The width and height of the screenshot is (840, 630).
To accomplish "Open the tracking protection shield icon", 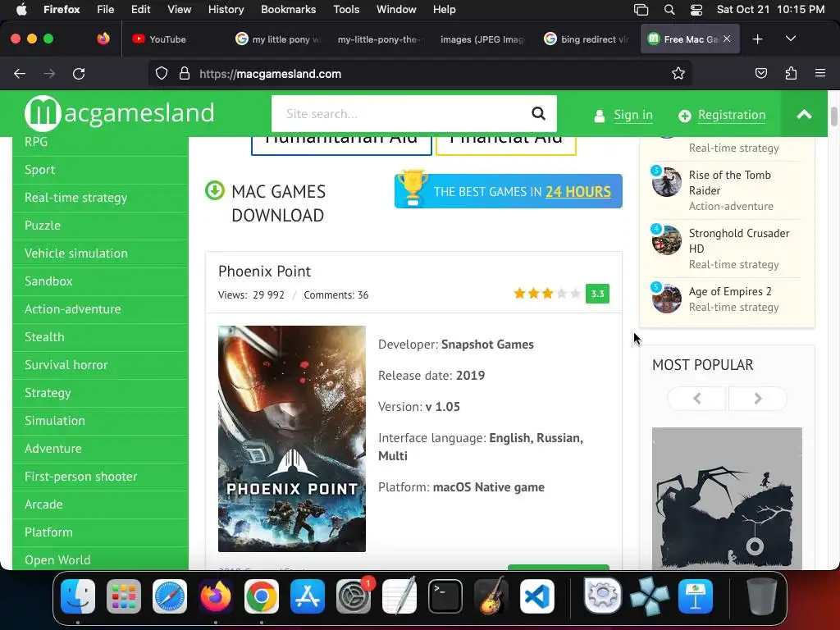I will coord(162,73).
